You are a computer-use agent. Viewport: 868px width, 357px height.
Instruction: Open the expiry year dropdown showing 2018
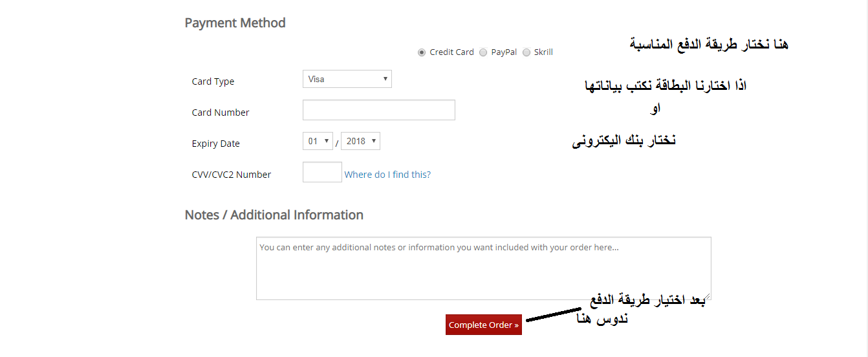tap(360, 141)
